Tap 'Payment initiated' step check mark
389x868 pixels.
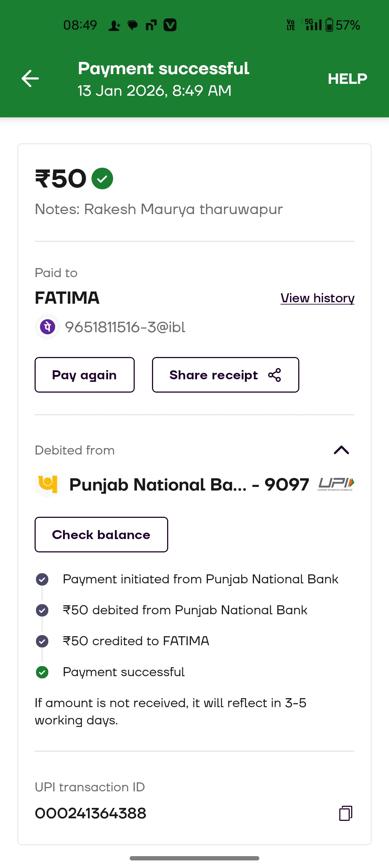point(42,579)
